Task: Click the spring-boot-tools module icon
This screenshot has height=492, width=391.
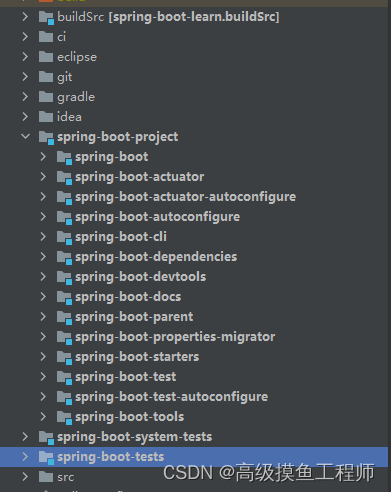Action: [x=64, y=418]
